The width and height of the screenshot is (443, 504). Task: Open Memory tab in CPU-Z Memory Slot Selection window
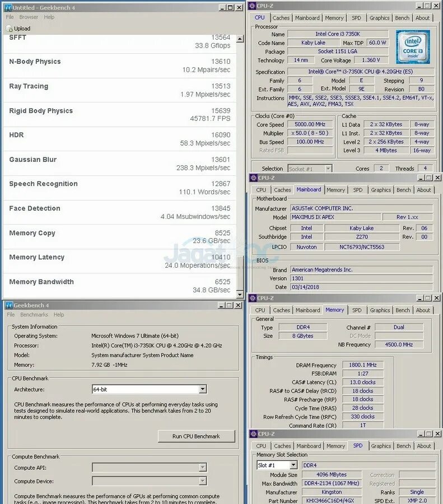pos(335,446)
